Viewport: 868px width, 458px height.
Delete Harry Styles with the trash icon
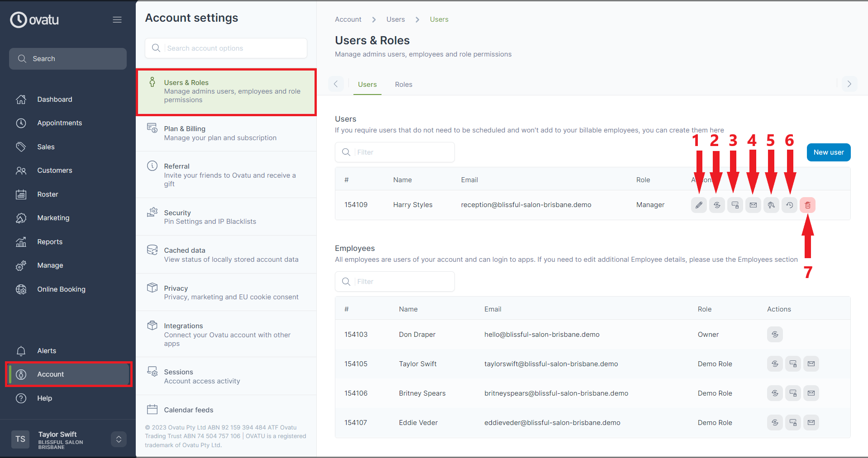pyautogui.click(x=808, y=205)
